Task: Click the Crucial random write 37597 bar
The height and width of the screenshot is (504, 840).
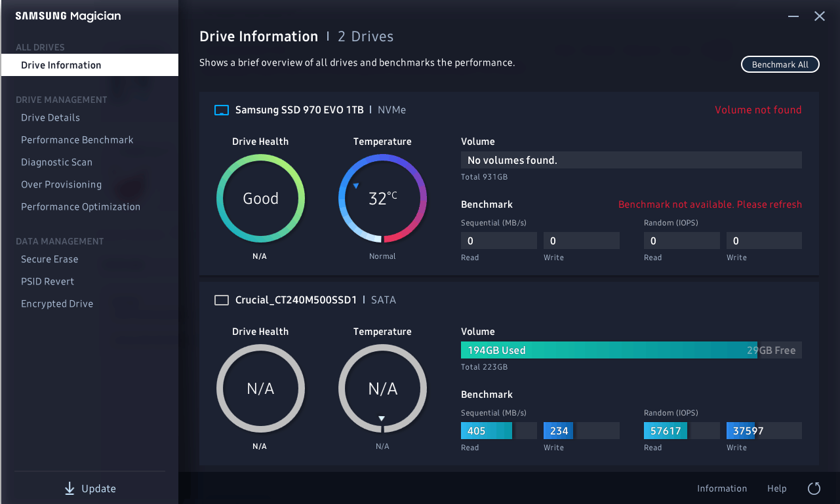Action: point(764,431)
